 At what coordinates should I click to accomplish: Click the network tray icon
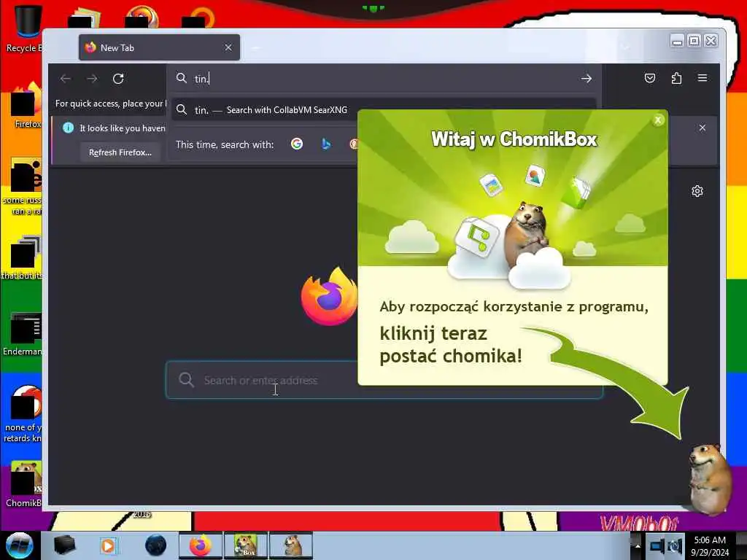tap(657, 546)
